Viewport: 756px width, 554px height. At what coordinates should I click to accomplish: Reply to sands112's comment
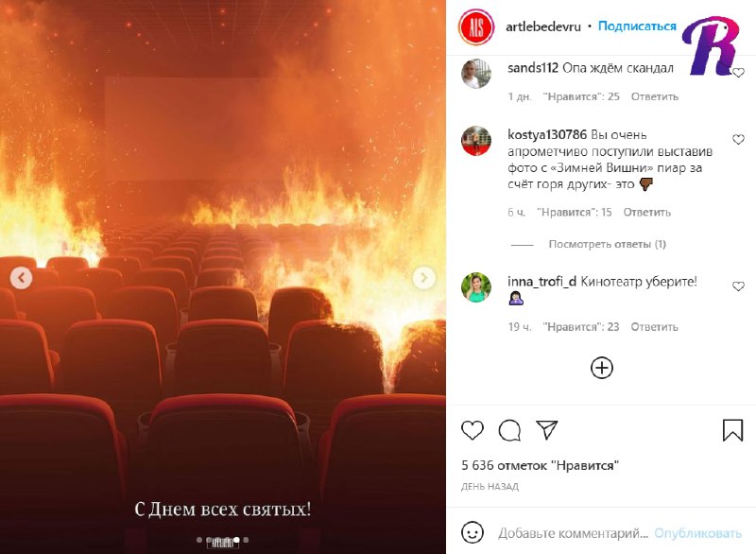(654, 96)
